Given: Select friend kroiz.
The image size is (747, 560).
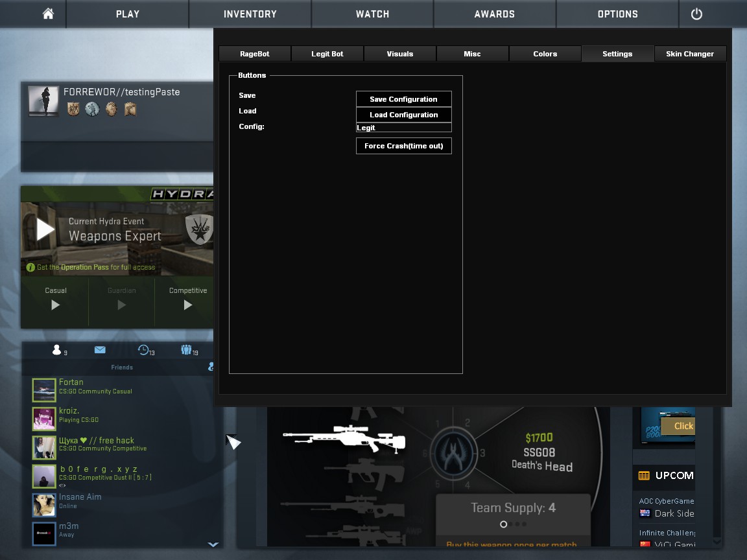Looking at the screenshot, I should [x=122, y=418].
